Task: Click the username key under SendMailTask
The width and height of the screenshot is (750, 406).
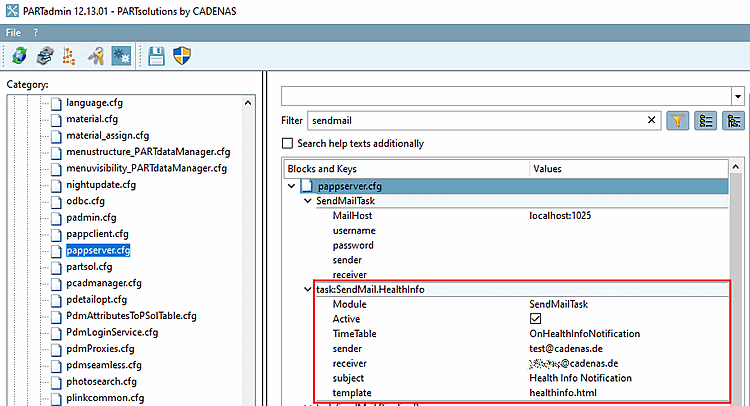Action: [x=354, y=230]
